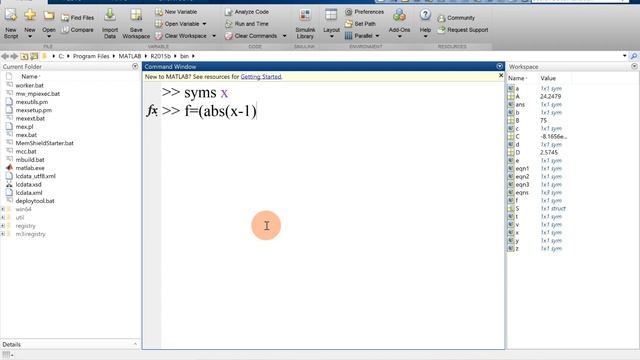Open Preferences
The image size is (640, 360).
coord(364,12)
